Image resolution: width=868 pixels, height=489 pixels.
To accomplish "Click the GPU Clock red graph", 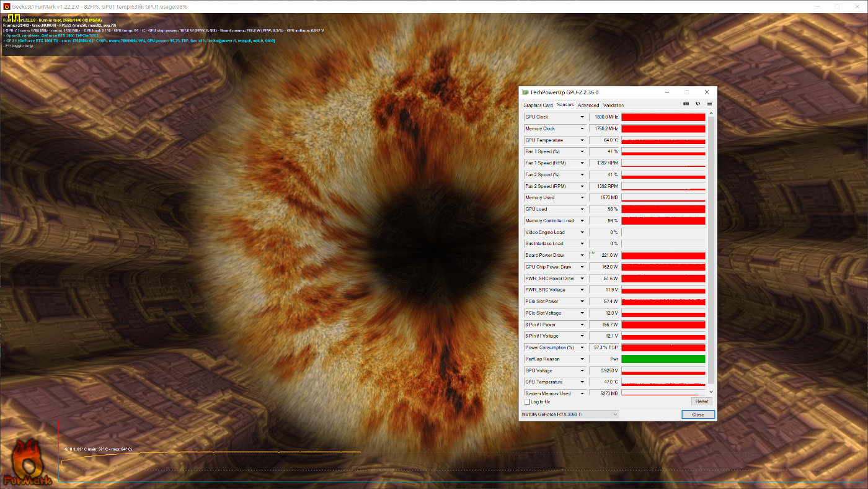I will point(663,117).
